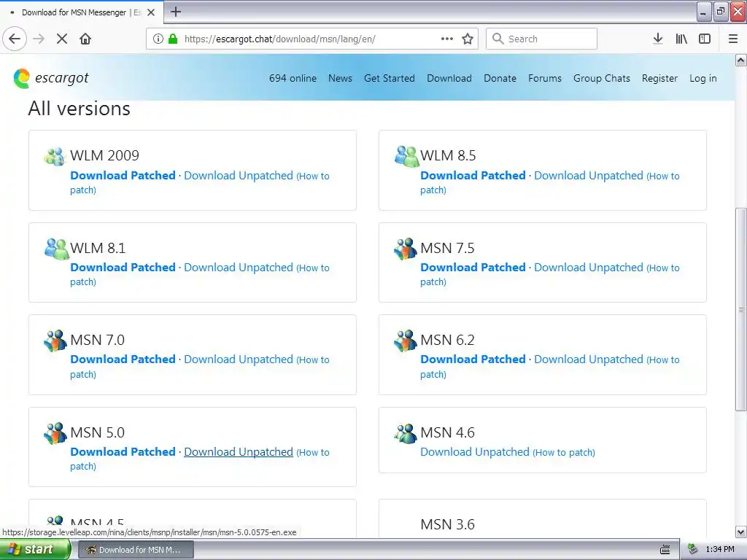Stop loading the page with X button

[62, 39]
